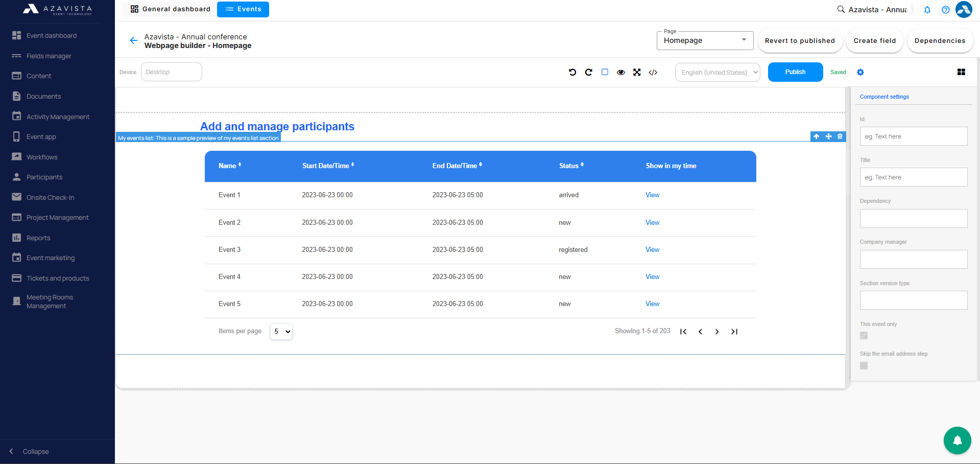980x464 pixels.
Task: Click the Create field button
Action: 875,41
